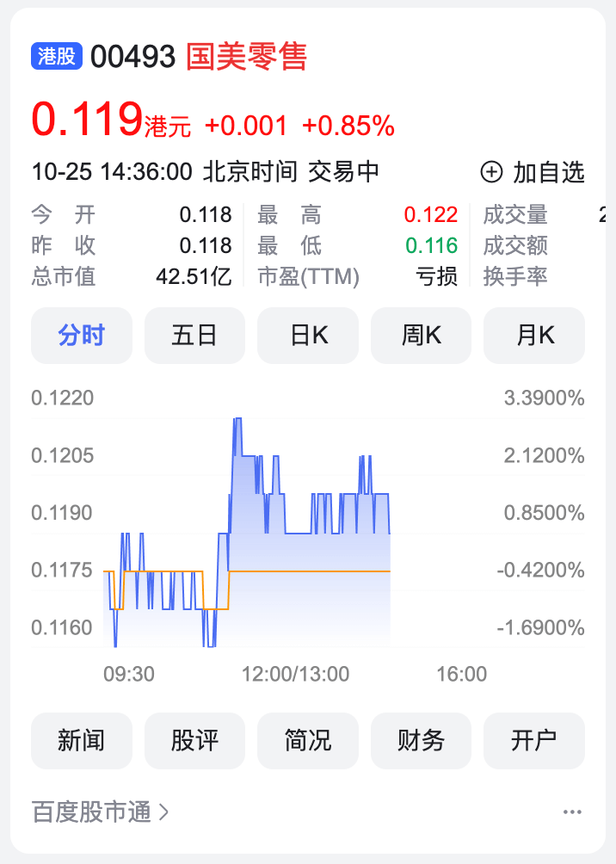Click the orange average price line
The height and width of the screenshot is (864, 616).
click(309, 571)
